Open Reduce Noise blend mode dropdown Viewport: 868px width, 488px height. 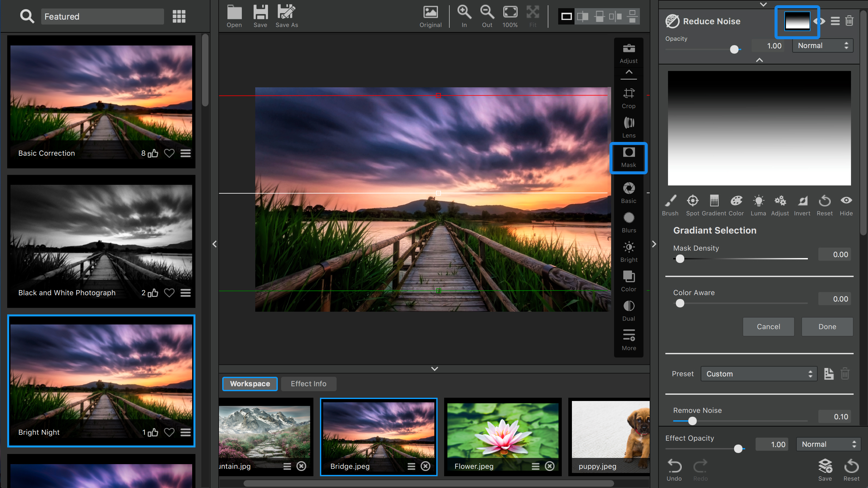[x=823, y=46]
